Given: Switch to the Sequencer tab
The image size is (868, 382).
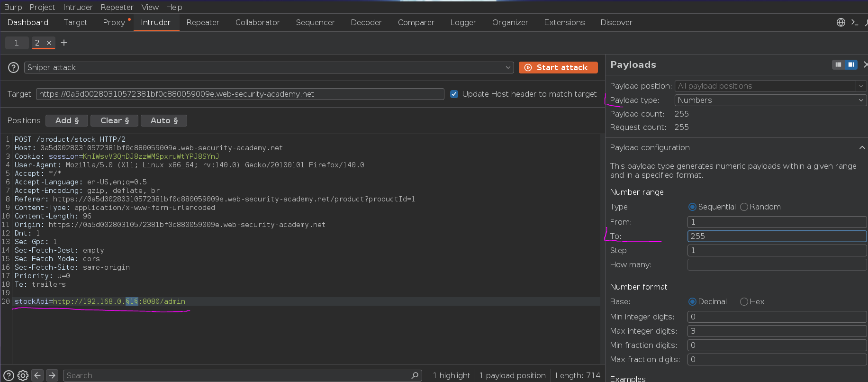Looking at the screenshot, I should (315, 22).
